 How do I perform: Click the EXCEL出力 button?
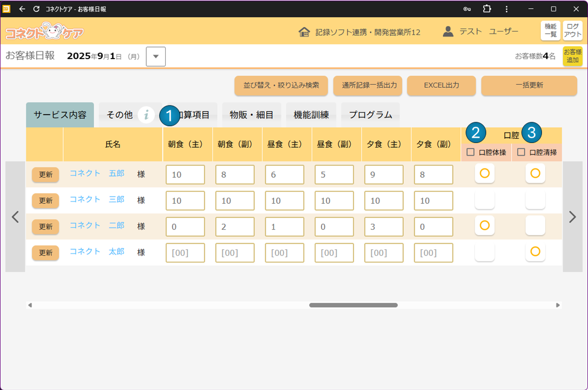441,86
